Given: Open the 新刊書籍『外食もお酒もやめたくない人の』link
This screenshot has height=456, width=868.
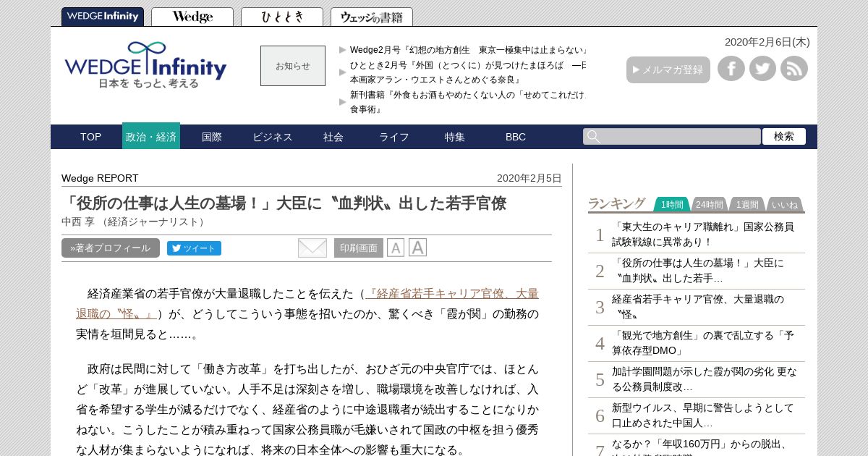Looking at the screenshot, I should (x=468, y=102).
